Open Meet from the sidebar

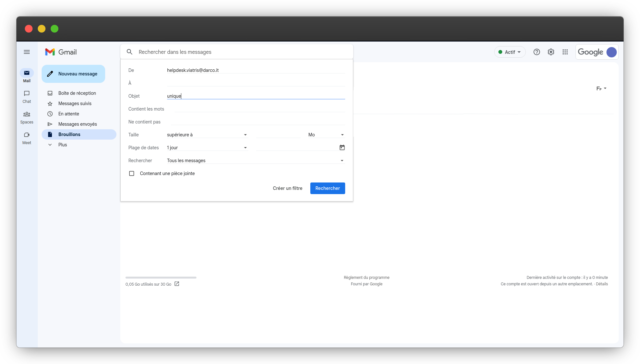tap(27, 138)
